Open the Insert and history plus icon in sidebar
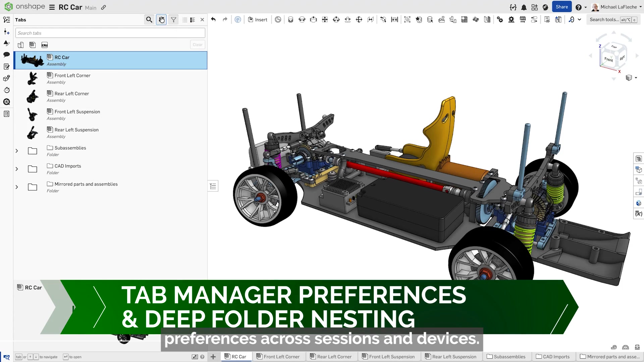The height and width of the screenshot is (362, 644). pos(6,32)
